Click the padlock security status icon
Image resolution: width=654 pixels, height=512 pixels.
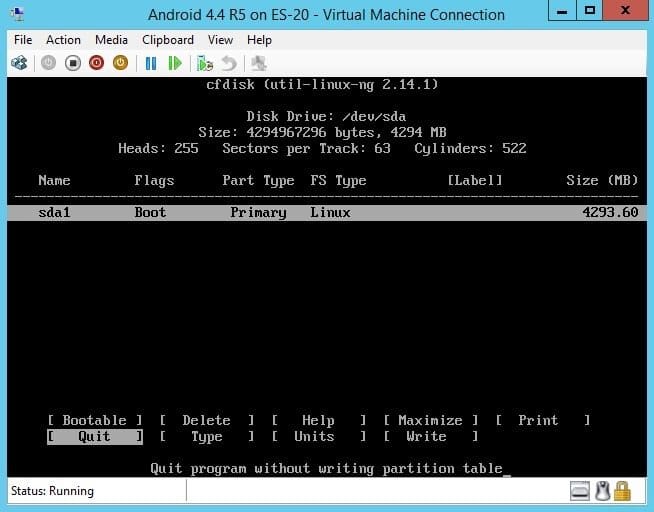click(x=622, y=491)
